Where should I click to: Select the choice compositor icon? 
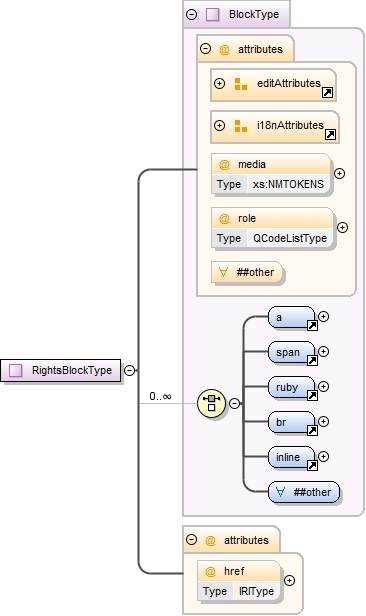coord(211,403)
